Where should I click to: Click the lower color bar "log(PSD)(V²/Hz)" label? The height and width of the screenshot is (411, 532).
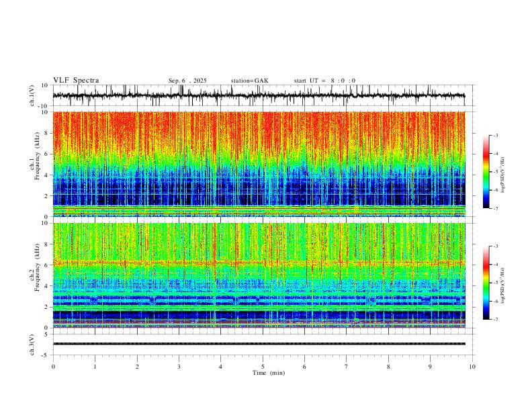pyautogui.click(x=502, y=285)
